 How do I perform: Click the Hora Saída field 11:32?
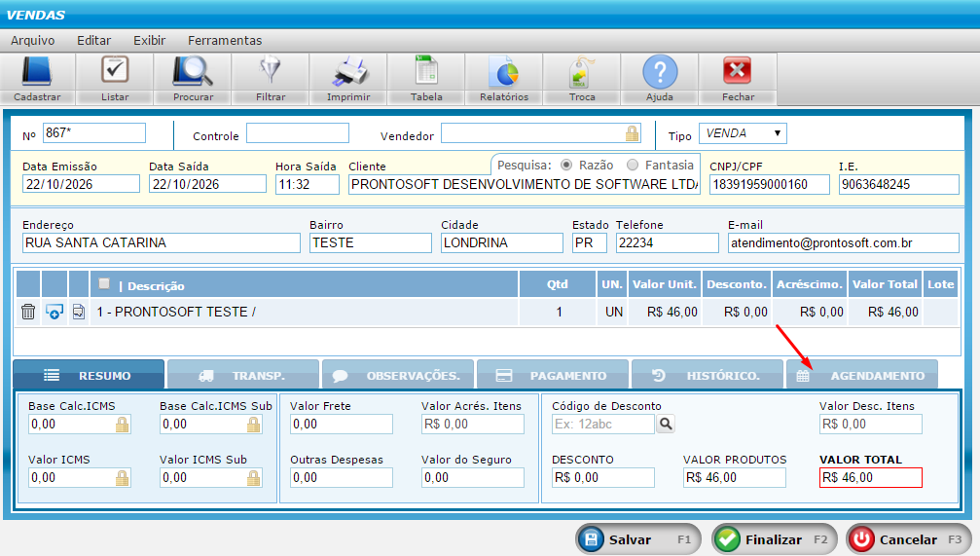pos(307,184)
